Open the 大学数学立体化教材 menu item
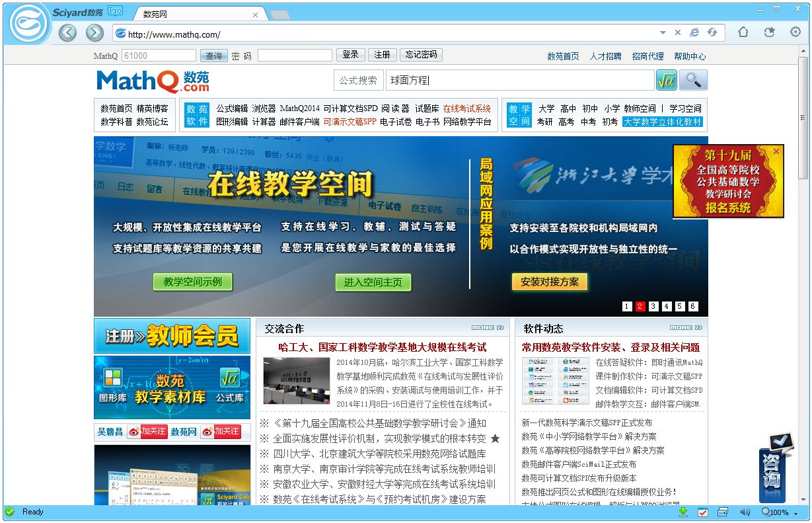Image resolution: width=812 pixels, height=523 pixels. click(x=663, y=122)
